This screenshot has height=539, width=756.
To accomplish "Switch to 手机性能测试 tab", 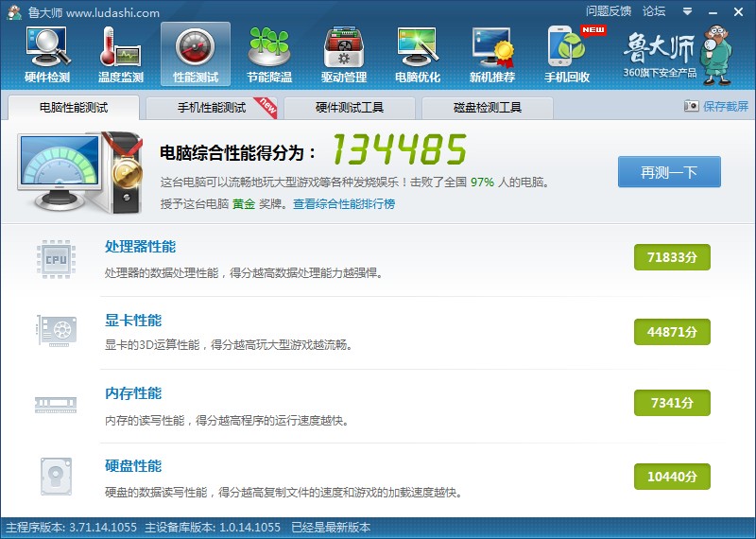I will (211, 107).
